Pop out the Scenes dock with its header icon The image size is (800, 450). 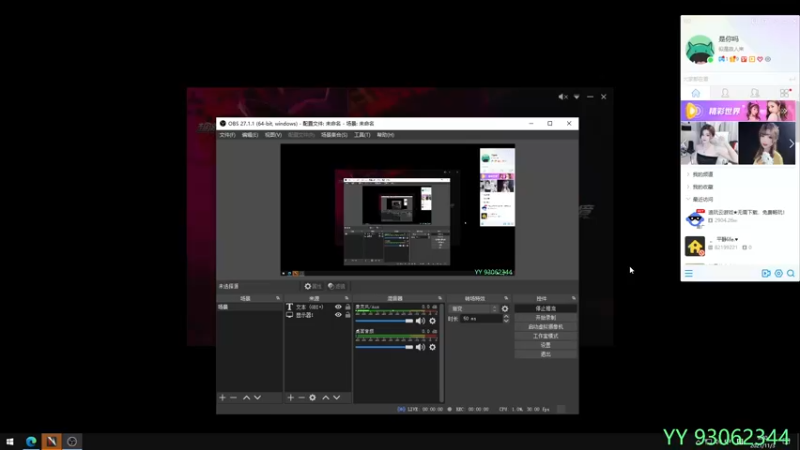[x=278, y=298]
